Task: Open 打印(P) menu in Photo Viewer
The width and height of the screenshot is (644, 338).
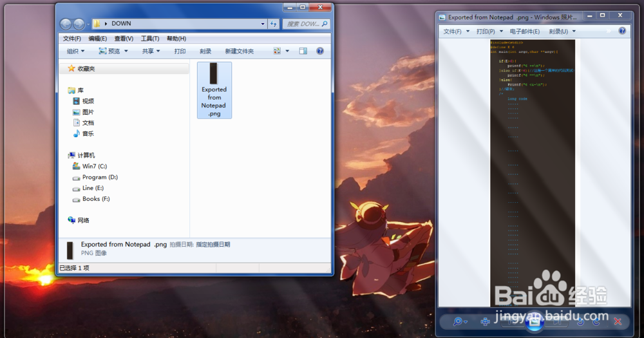Action: tap(489, 31)
